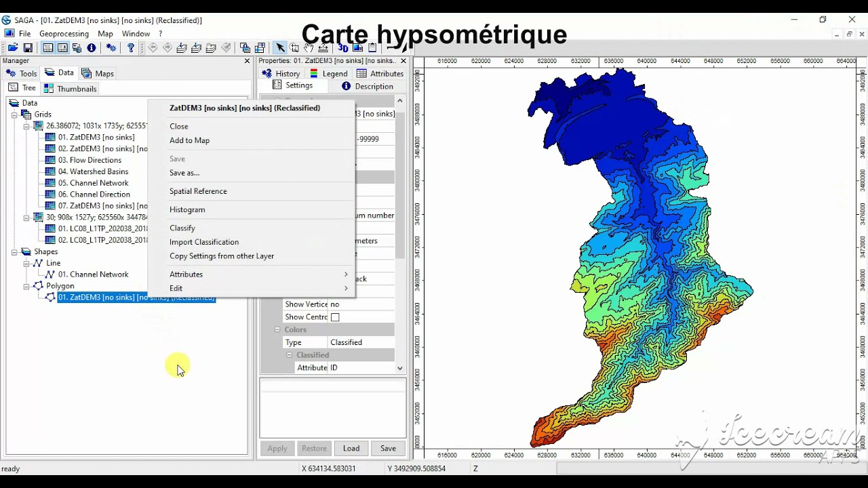
Task: Open help with the question mark icon
Action: point(131,47)
